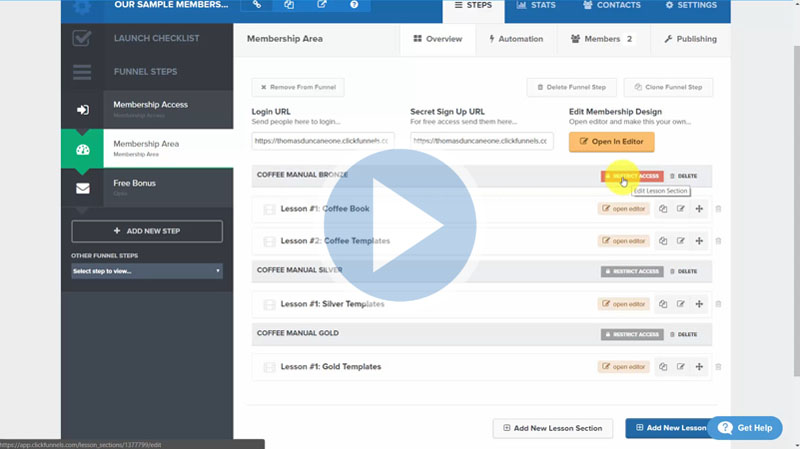Click the help question mark icon in header
The image size is (800, 449).
point(355,6)
